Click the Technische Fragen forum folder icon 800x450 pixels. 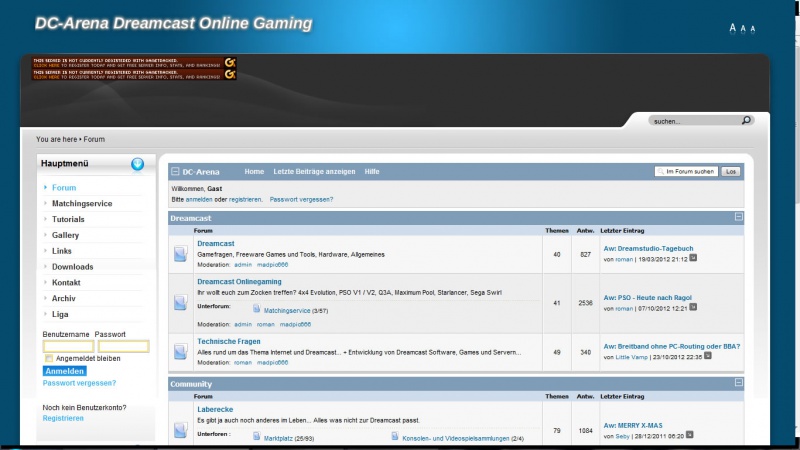[180, 351]
